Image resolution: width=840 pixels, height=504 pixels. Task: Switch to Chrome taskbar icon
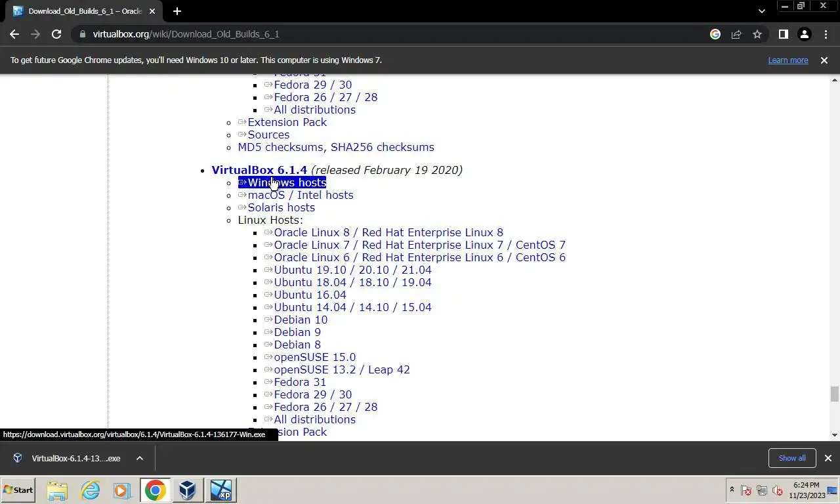click(156, 490)
